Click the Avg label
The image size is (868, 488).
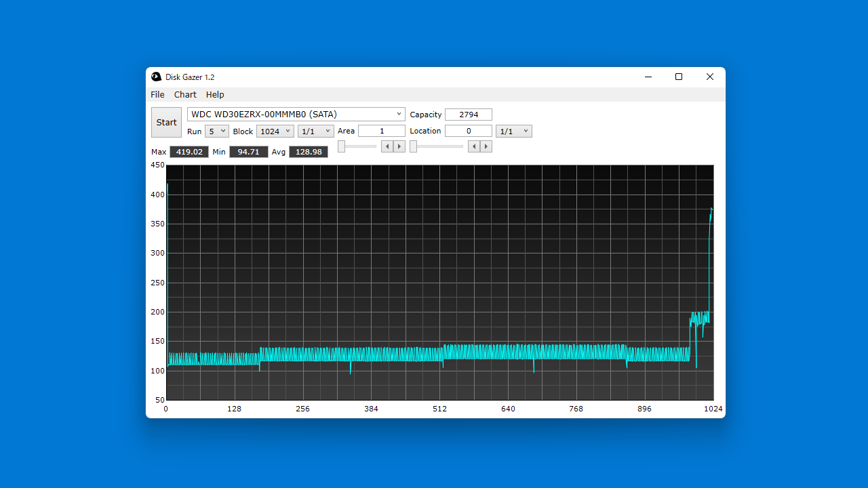tap(279, 152)
